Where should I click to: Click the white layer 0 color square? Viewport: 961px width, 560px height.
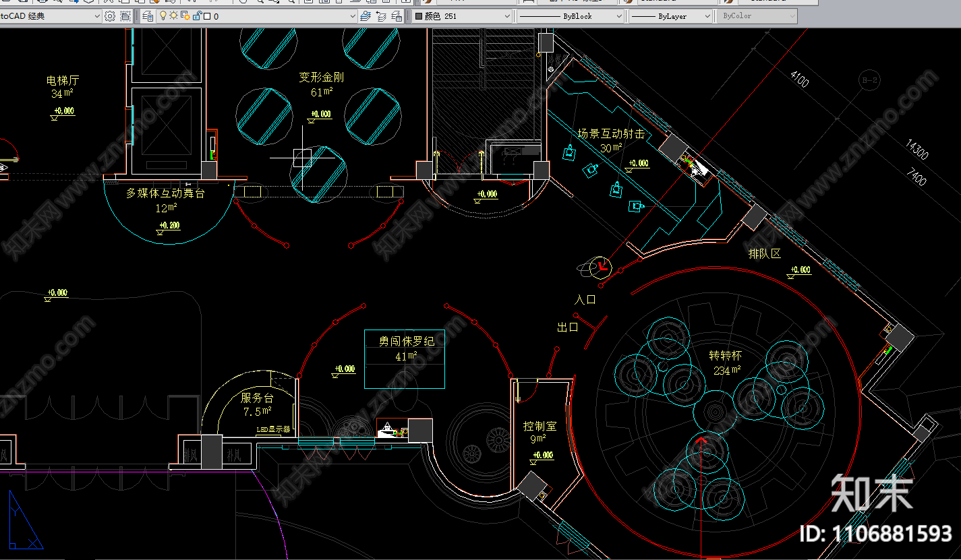point(207,16)
